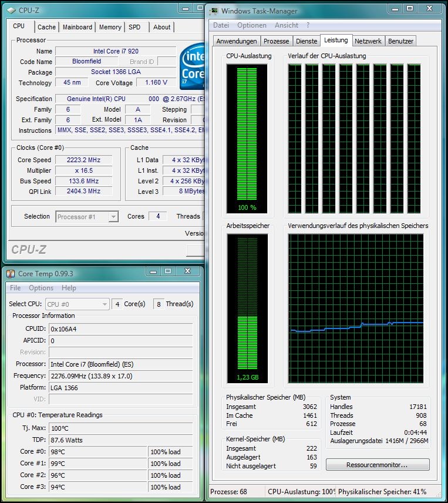Open the Cache tab in CPU-Z

(x=46, y=27)
